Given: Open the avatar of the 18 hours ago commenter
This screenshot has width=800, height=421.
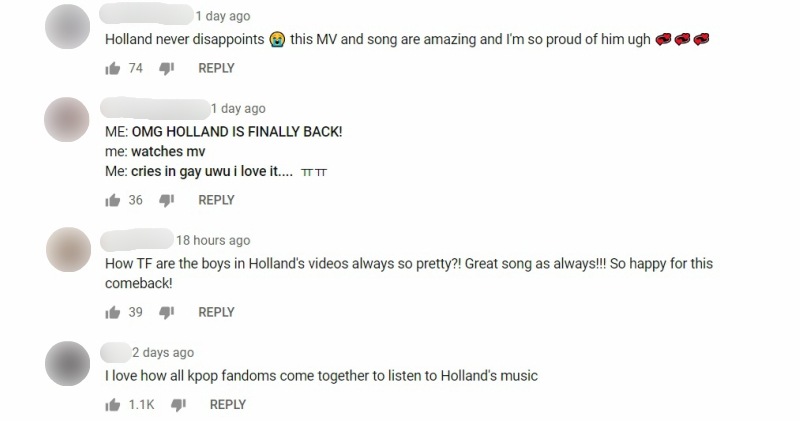Looking at the screenshot, I should [68, 250].
